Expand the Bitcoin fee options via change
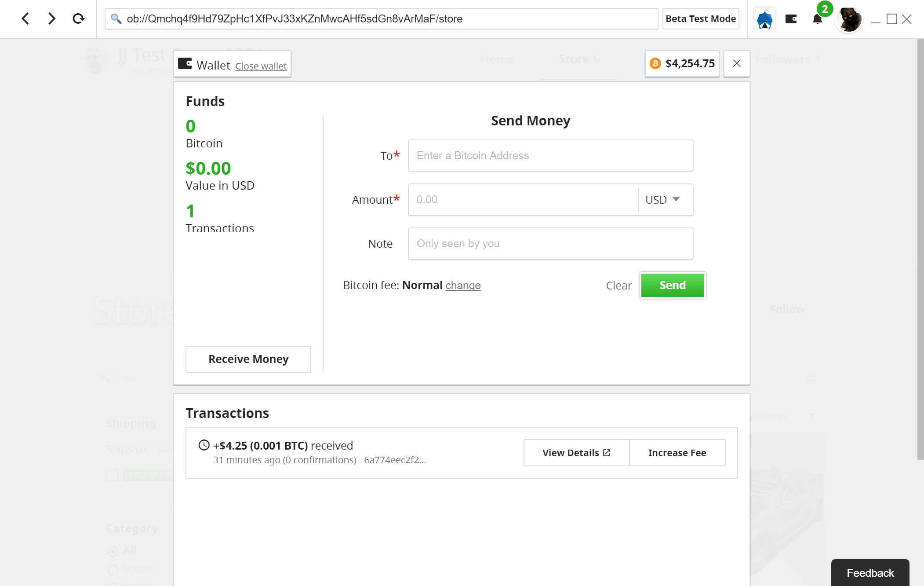The width and height of the screenshot is (924, 586). pyautogui.click(x=462, y=285)
